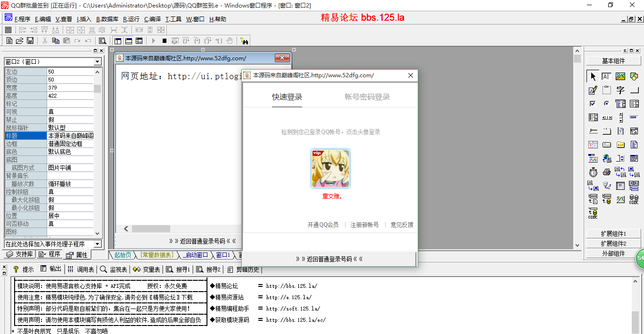Choose the clock timer component icon
This screenshot has height=334, width=644.
pos(593,172)
